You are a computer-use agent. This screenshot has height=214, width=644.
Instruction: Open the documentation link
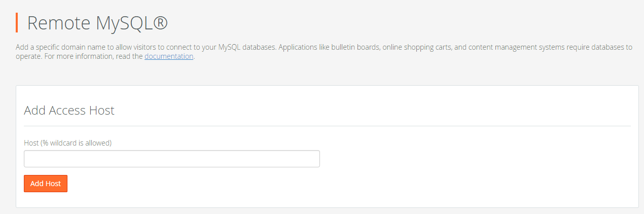169,56
